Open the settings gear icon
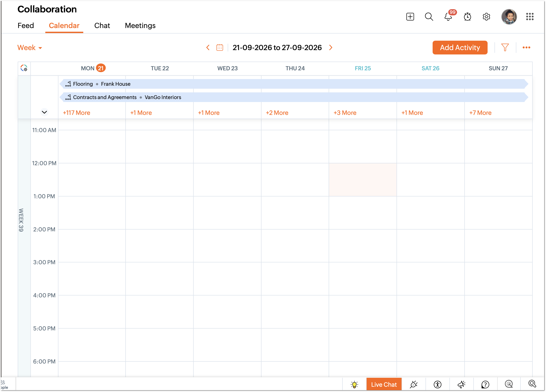This screenshot has width=546, height=392. [x=486, y=17]
